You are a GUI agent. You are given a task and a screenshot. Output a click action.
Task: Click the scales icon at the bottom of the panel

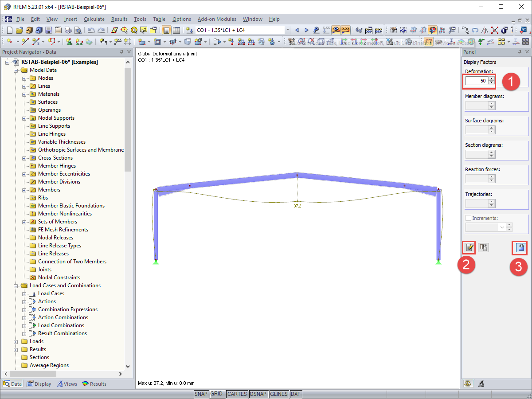tap(468, 383)
